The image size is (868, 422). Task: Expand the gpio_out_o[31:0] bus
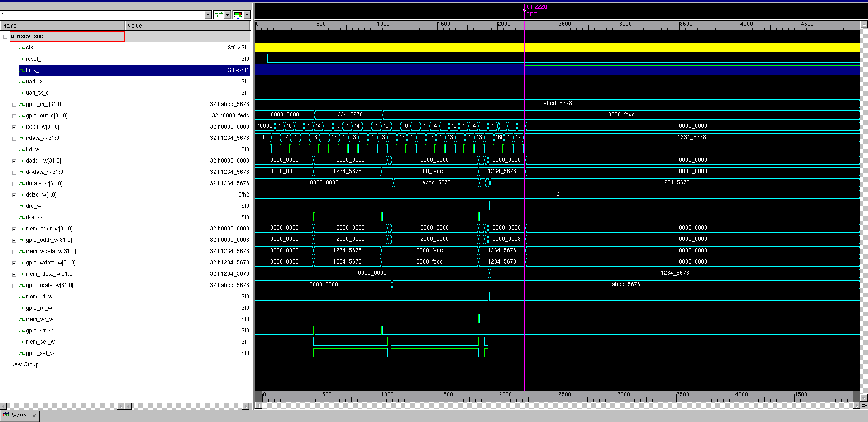[x=14, y=116]
